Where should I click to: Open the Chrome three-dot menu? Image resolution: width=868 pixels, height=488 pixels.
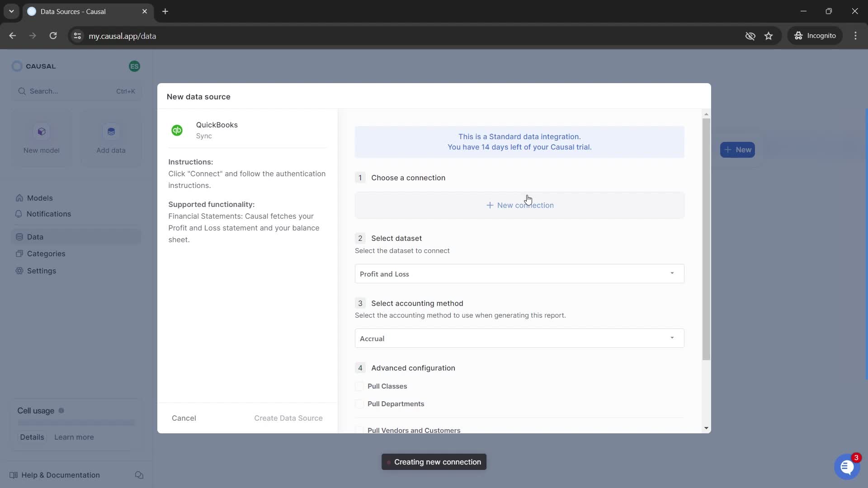[855, 36]
